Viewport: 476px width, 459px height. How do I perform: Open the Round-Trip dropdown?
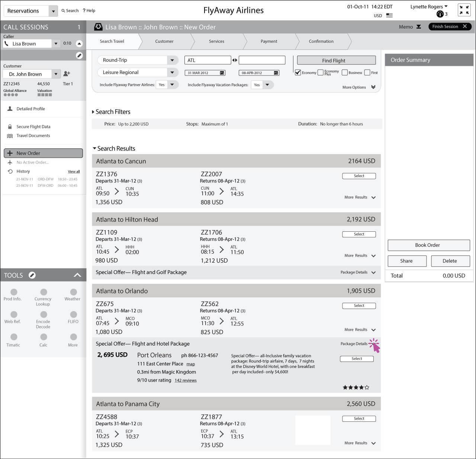click(x=172, y=60)
